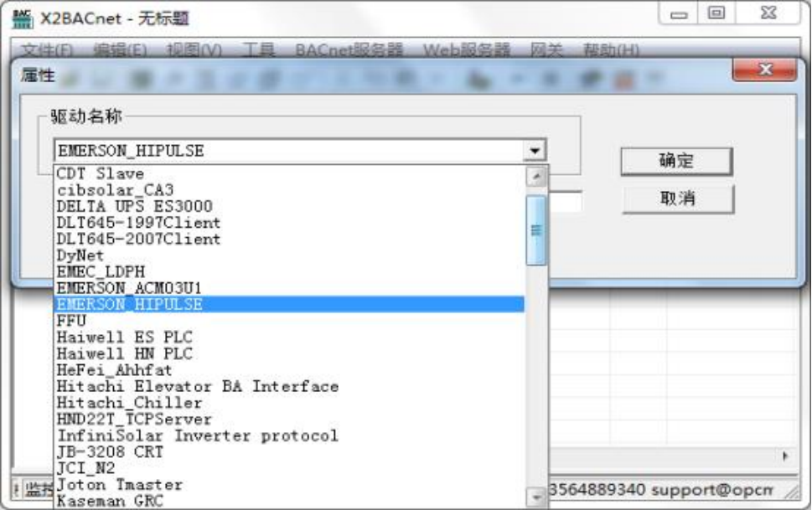Select cibsolar_CA3 driver entry

tap(289, 190)
